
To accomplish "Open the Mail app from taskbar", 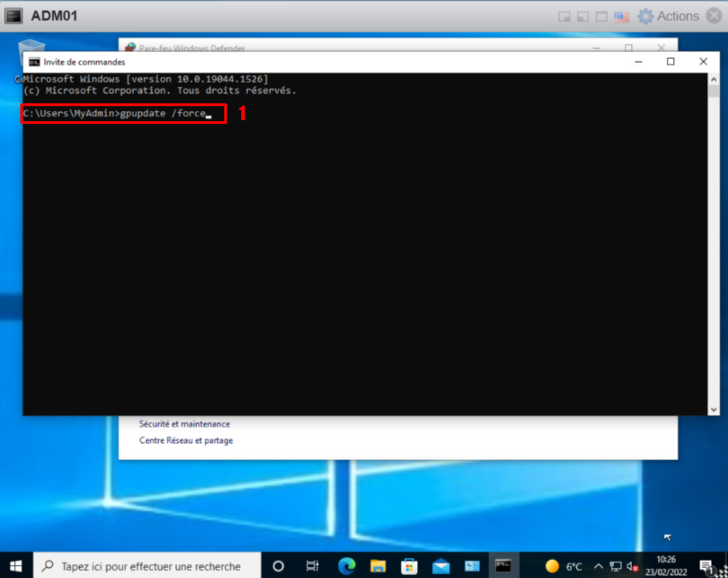I will tap(440, 566).
